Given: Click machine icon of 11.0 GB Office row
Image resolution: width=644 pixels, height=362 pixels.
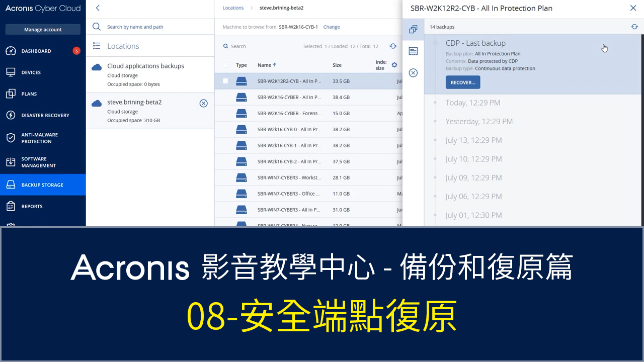Looking at the screenshot, I should click(242, 194).
